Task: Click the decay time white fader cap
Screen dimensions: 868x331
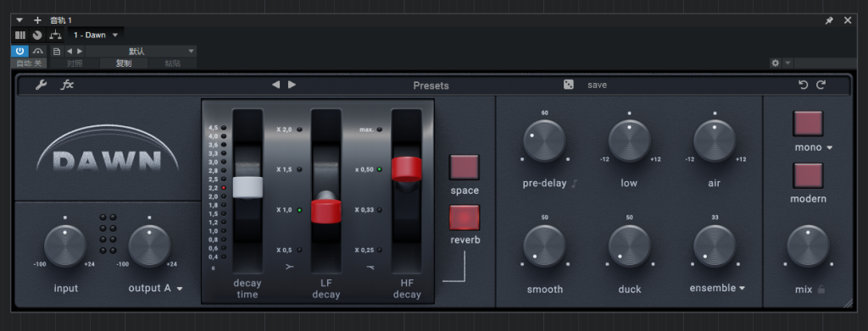Action: (x=248, y=187)
